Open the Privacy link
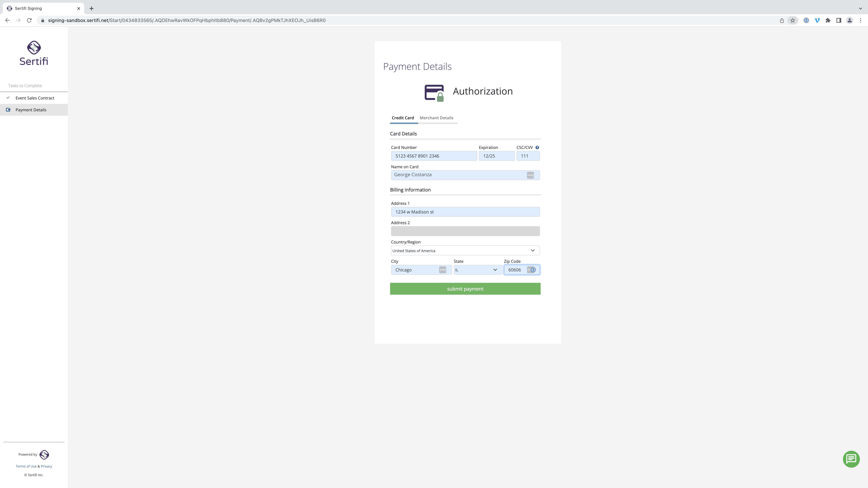The height and width of the screenshot is (488, 868). pos(46,466)
